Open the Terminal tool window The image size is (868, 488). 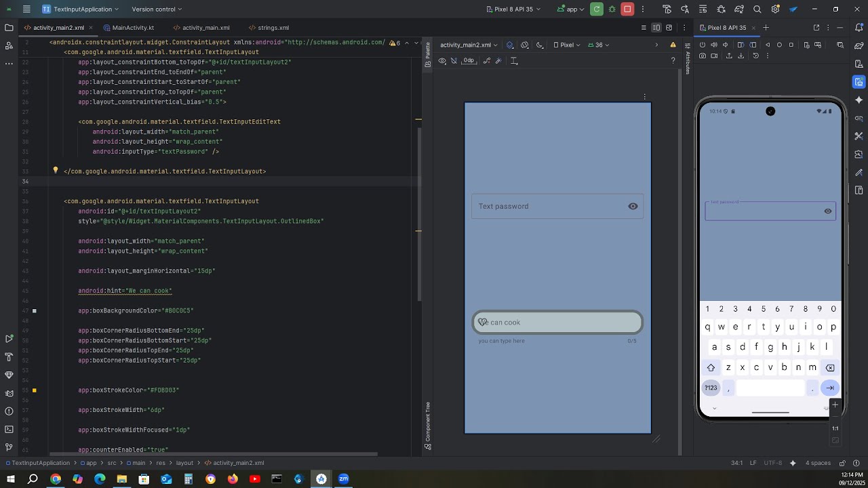[x=9, y=429]
